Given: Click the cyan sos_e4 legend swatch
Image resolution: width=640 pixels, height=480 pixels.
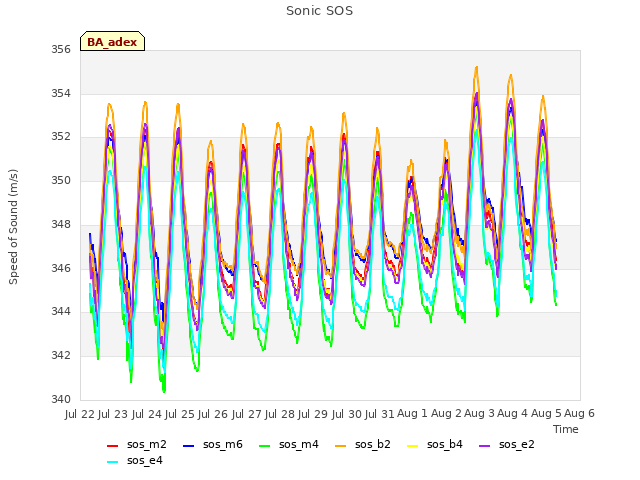Looking at the screenshot, I should (x=112, y=462).
